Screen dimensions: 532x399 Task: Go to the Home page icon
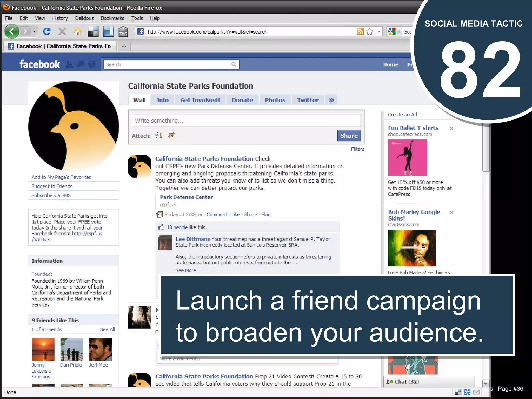click(x=77, y=32)
